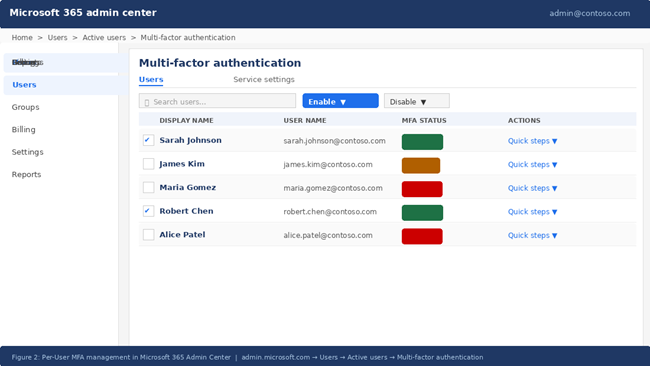Open the Enable dropdown button
Screen dimensions: 650x366
tap(340, 101)
